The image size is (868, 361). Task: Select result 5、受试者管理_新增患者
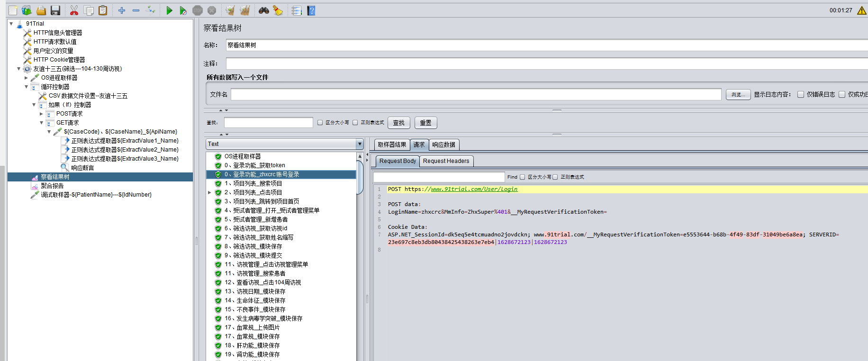click(256, 219)
